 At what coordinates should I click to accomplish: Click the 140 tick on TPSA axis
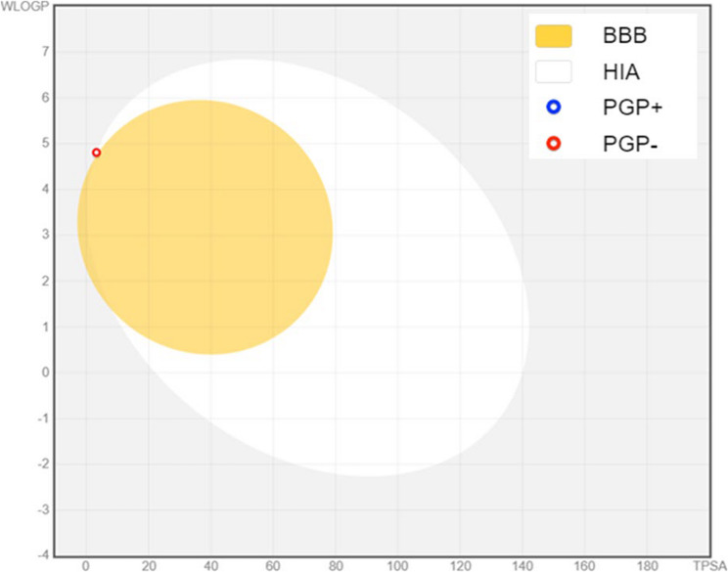(x=523, y=566)
